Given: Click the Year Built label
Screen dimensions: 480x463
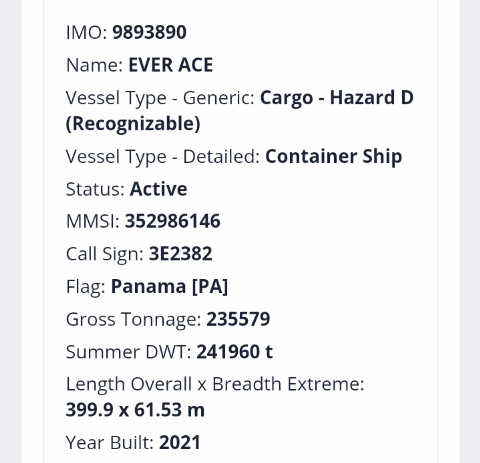Looking at the screenshot, I should tap(110, 443).
